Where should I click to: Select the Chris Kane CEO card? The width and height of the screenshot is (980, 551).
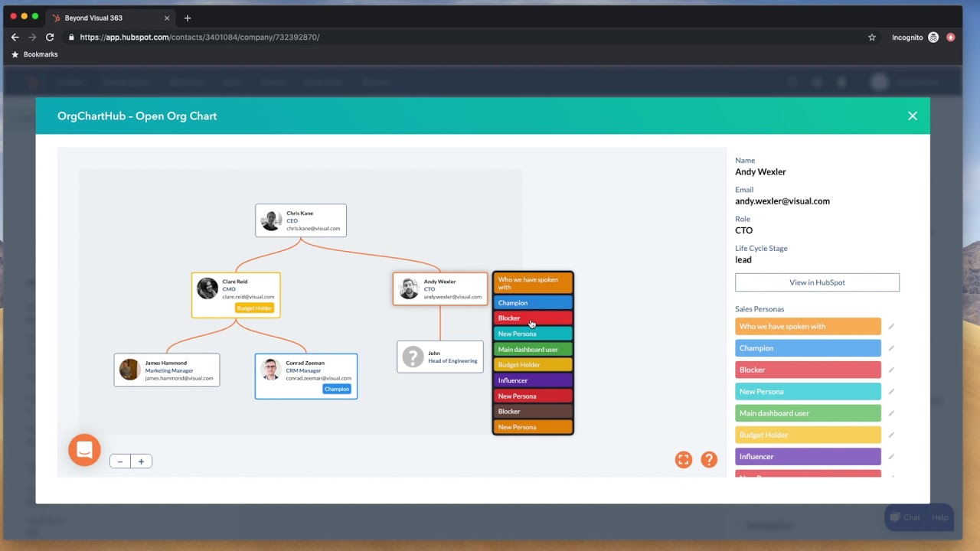tap(301, 220)
